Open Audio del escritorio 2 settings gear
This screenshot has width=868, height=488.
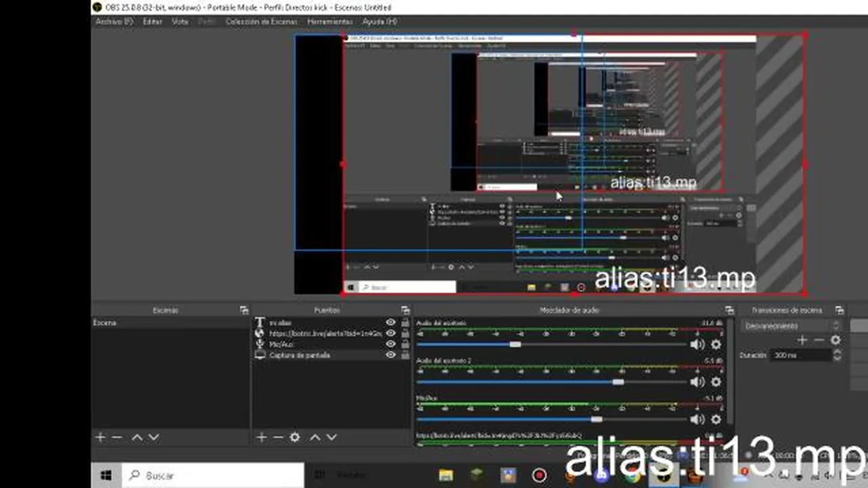coord(715,382)
